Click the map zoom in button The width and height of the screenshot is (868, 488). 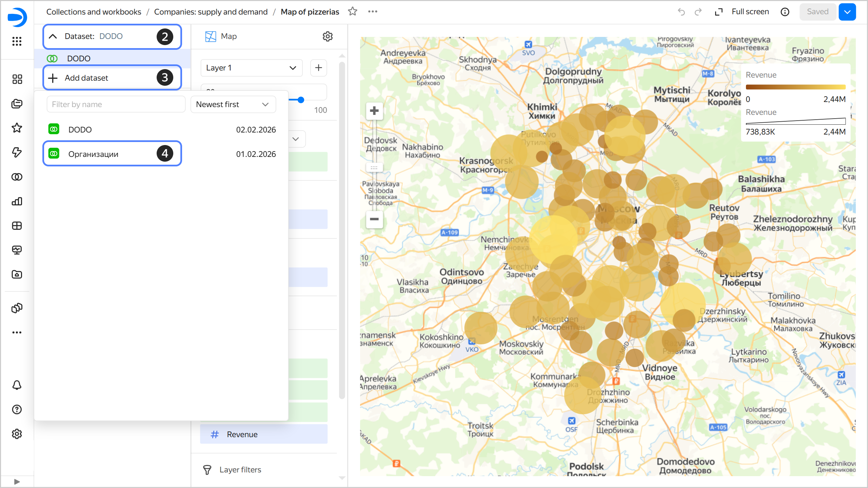pos(374,111)
